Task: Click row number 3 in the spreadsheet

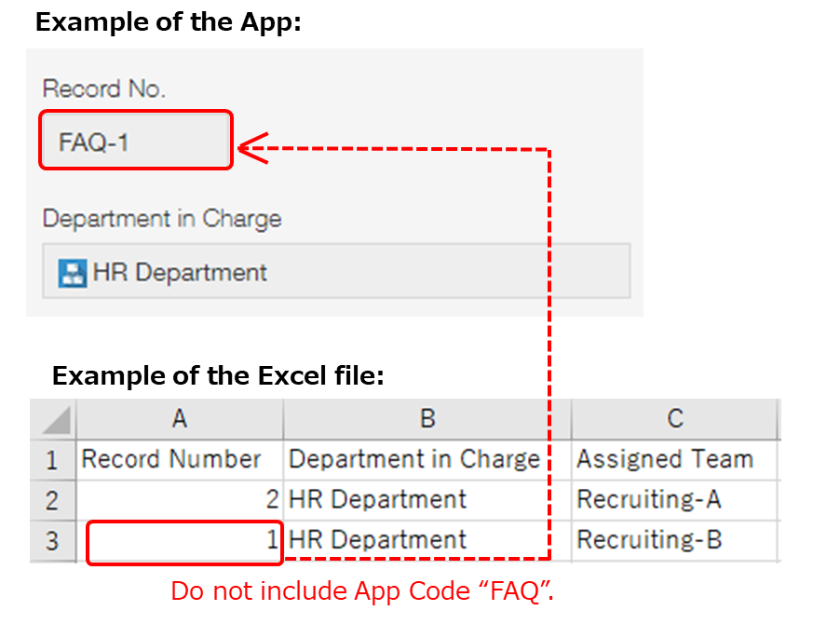Action: tap(52, 540)
